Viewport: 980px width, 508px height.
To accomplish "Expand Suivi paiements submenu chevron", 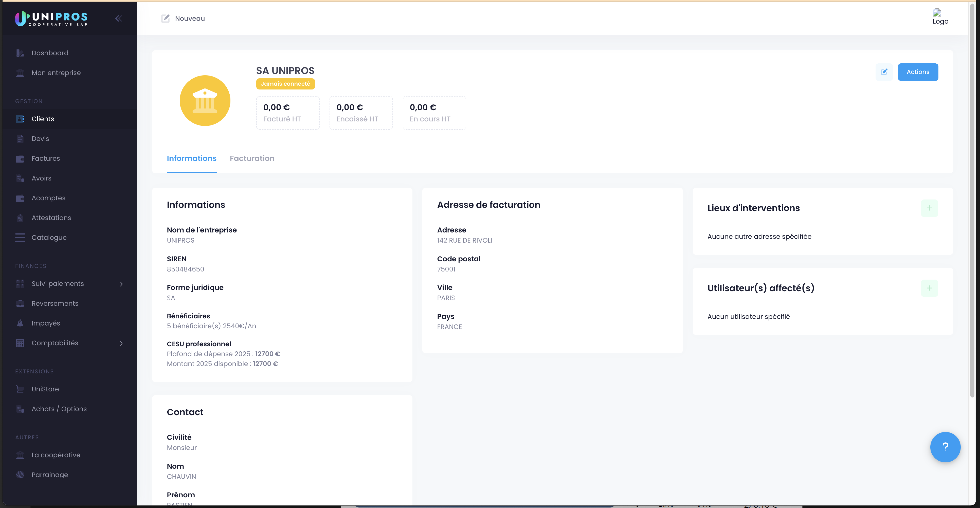I will [x=121, y=284].
